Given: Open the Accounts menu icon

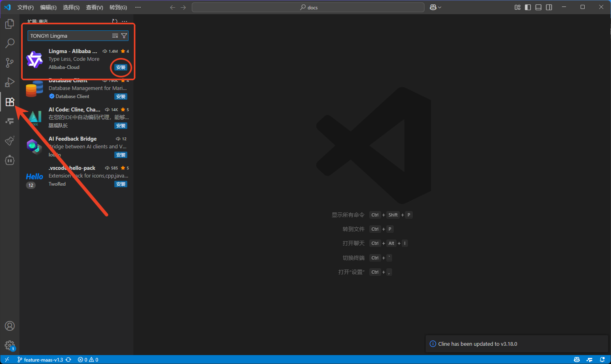Looking at the screenshot, I should click(10, 326).
